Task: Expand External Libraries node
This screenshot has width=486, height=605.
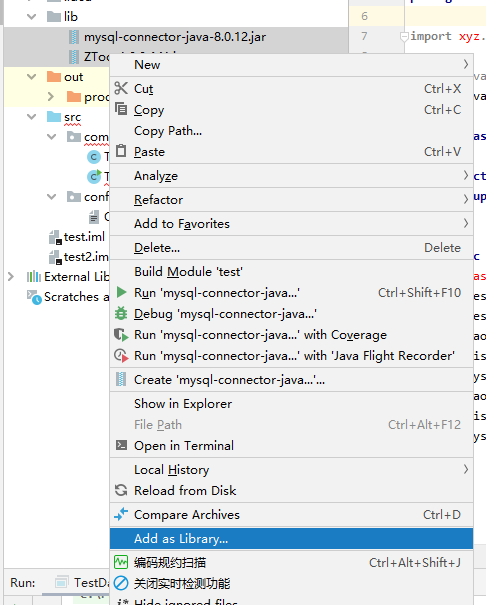Action: coord(11,277)
